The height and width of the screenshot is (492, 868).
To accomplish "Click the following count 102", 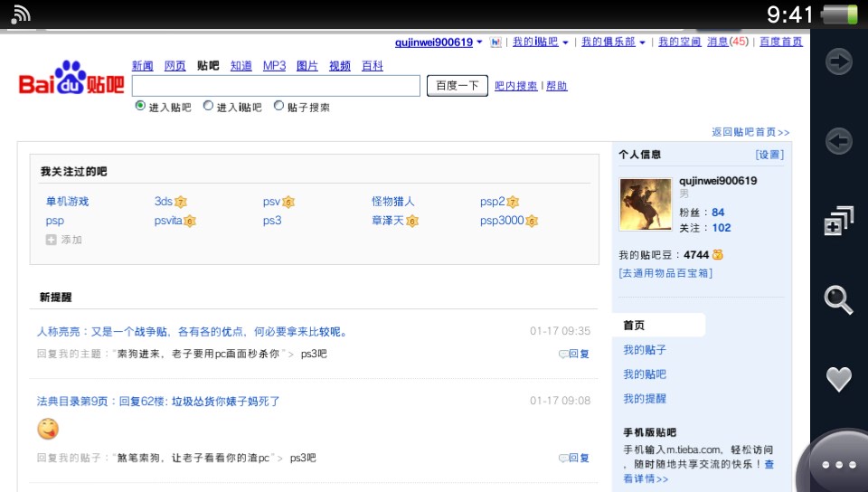I will pyautogui.click(x=722, y=228).
